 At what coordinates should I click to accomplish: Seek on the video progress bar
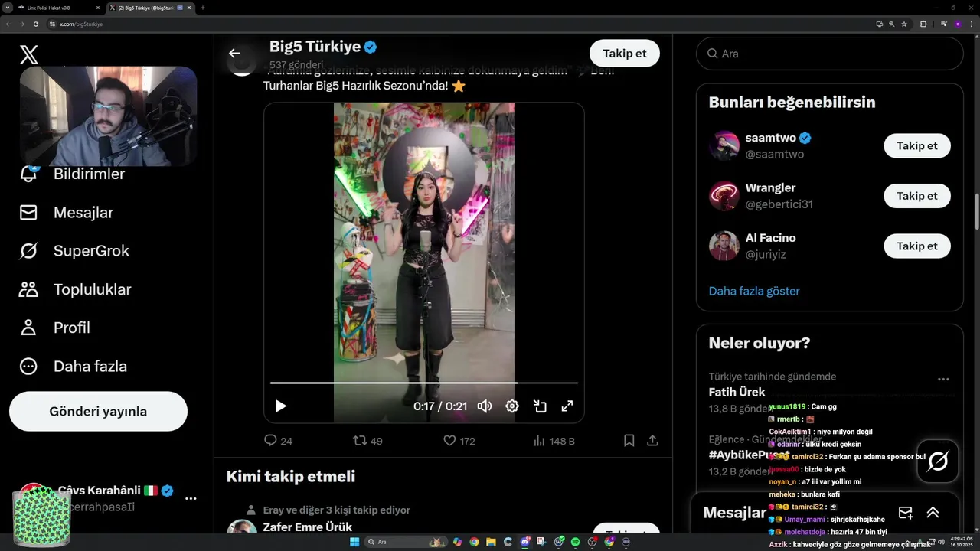(x=423, y=383)
